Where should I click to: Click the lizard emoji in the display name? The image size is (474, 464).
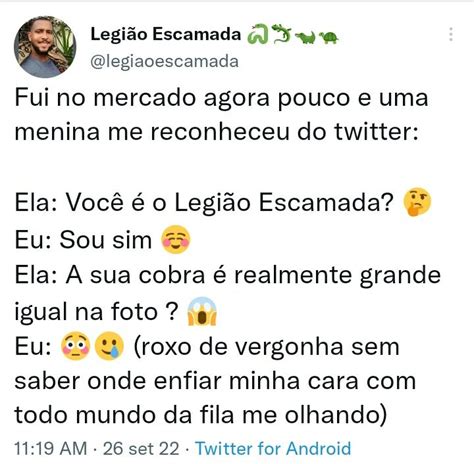(281, 34)
